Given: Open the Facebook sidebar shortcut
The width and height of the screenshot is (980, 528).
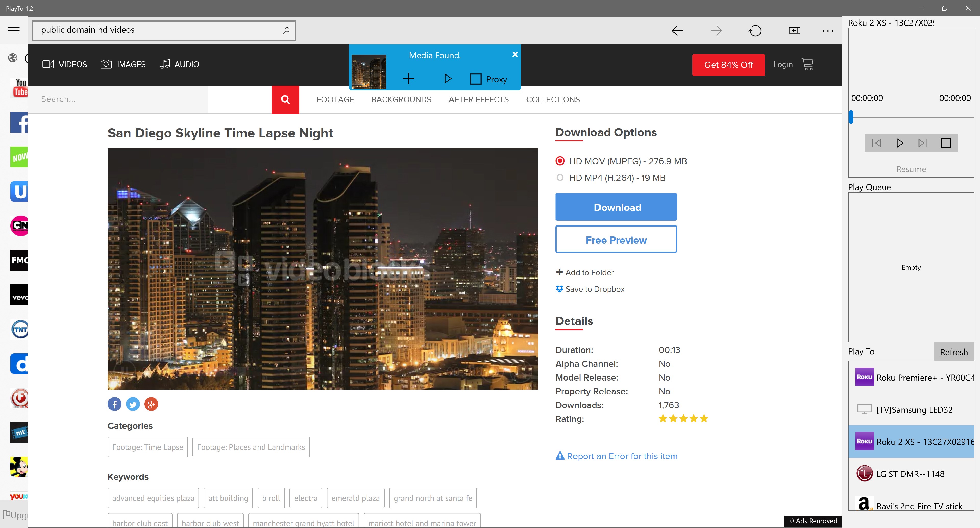Looking at the screenshot, I should point(19,123).
